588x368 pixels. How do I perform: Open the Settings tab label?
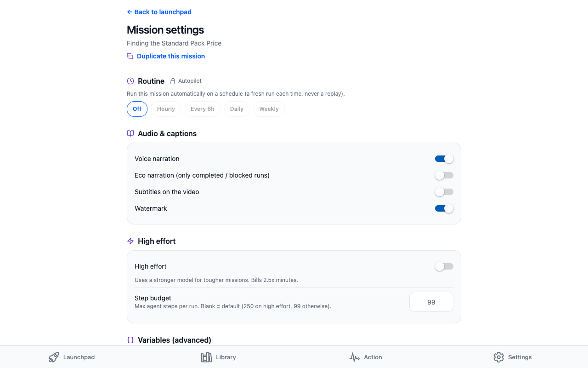(x=520, y=357)
